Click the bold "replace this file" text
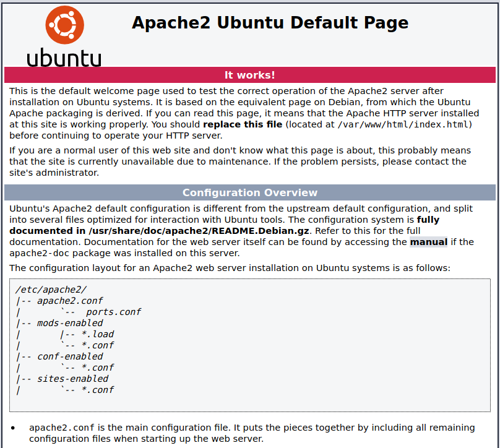This screenshot has height=448, width=500. (x=243, y=124)
